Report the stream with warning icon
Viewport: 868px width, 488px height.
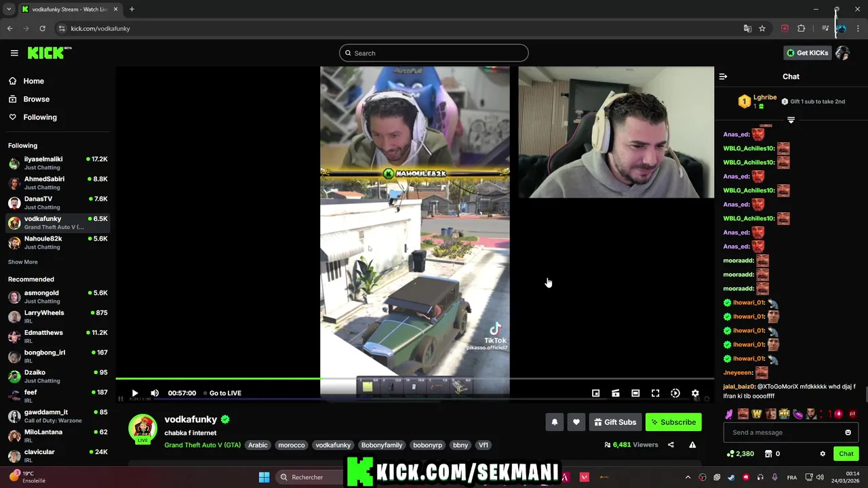pyautogui.click(x=692, y=445)
